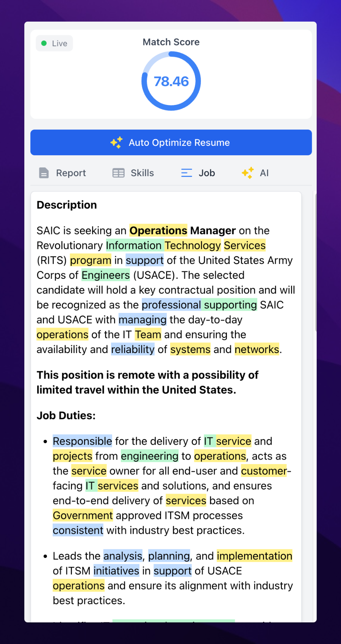Click the sparkle icon on Auto Optimize Resume
The image size is (341, 644).
coord(116,142)
